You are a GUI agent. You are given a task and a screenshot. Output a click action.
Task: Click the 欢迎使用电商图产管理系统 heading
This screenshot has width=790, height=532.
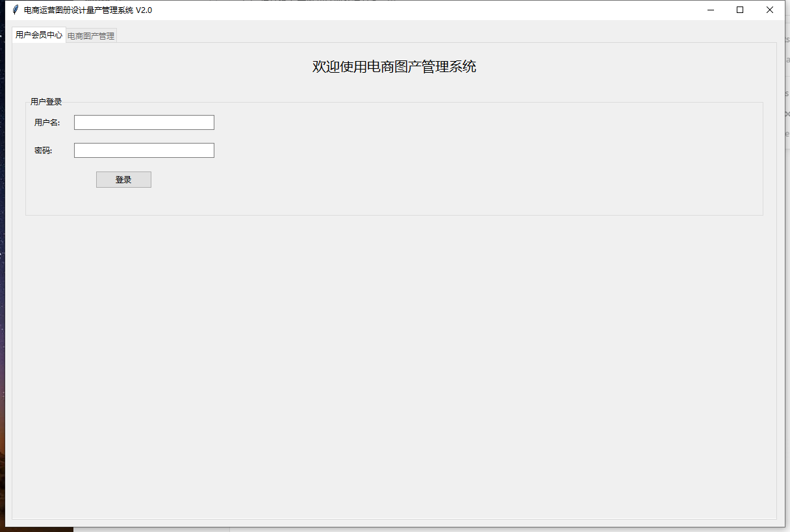coord(394,66)
